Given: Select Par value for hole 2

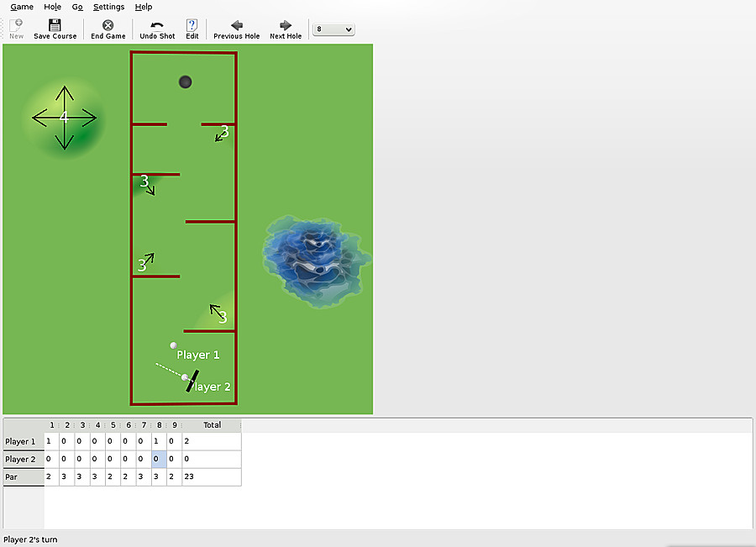Looking at the screenshot, I should (x=67, y=476).
